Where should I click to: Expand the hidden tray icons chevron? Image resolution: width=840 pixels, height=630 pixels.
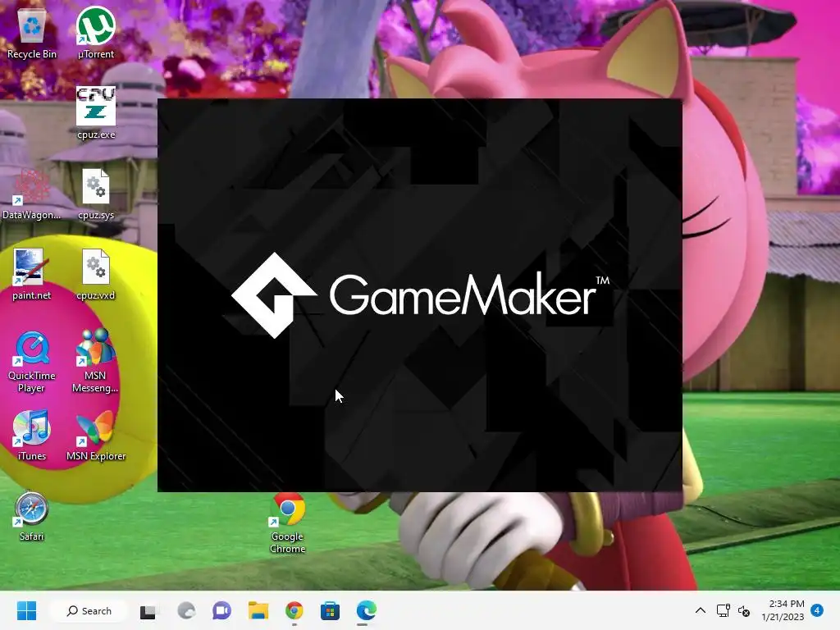pos(701,610)
